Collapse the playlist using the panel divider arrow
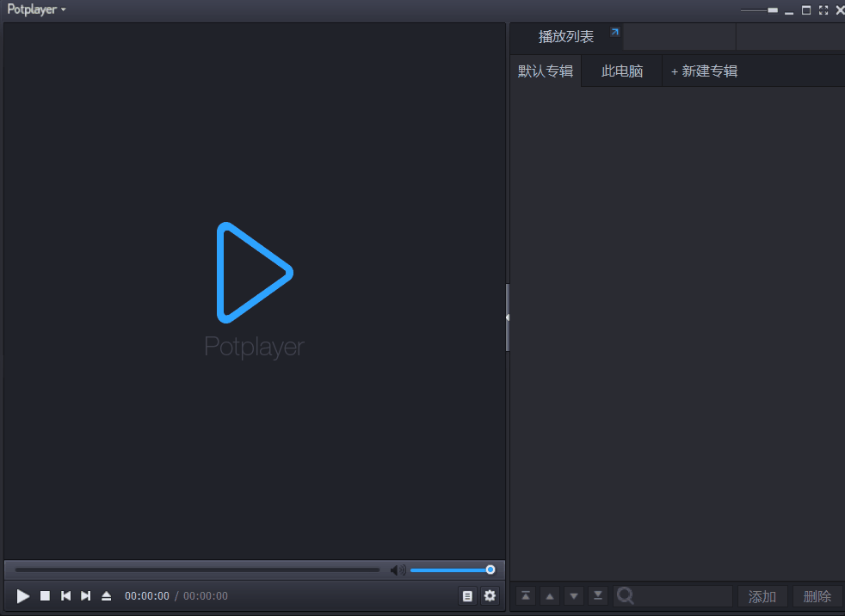This screenshot has height=616, width=845. [508, 317]
